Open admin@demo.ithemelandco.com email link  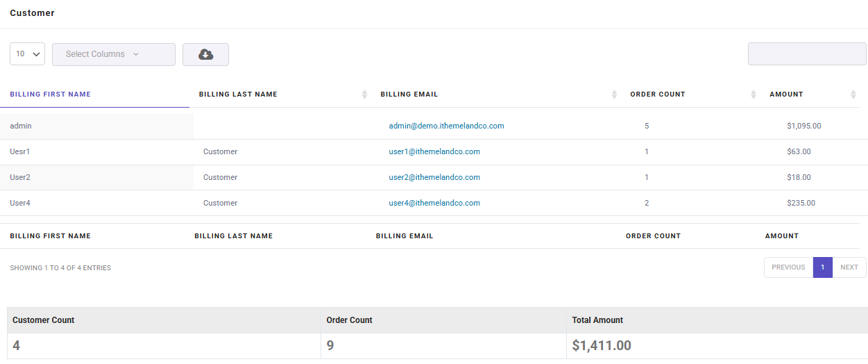(x=446, y=126)
